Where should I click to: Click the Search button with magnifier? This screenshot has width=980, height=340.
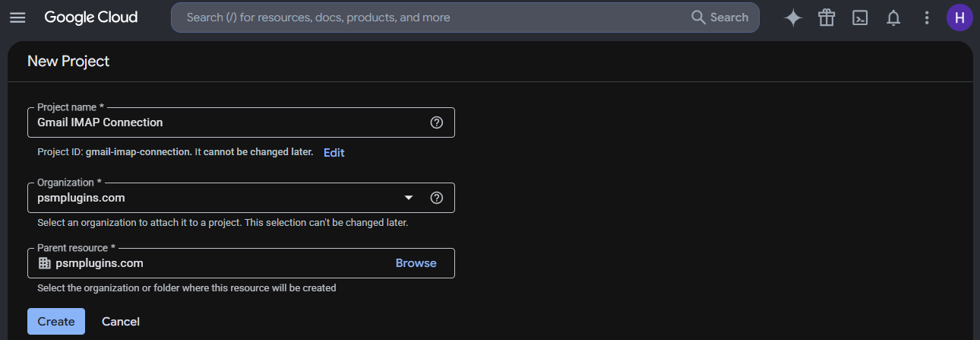[719, 17]
